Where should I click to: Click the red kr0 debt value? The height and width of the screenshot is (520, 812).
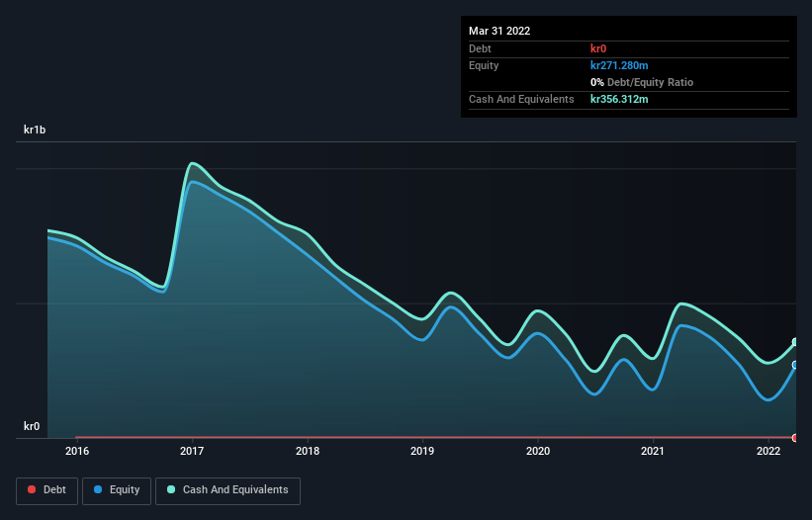598,48
